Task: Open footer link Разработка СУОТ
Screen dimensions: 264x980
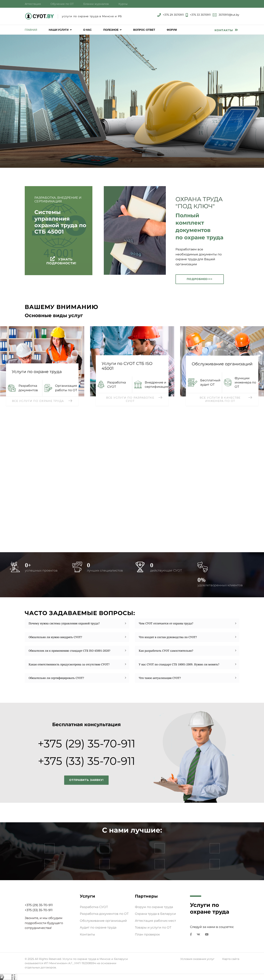Action: pos(94,907)
